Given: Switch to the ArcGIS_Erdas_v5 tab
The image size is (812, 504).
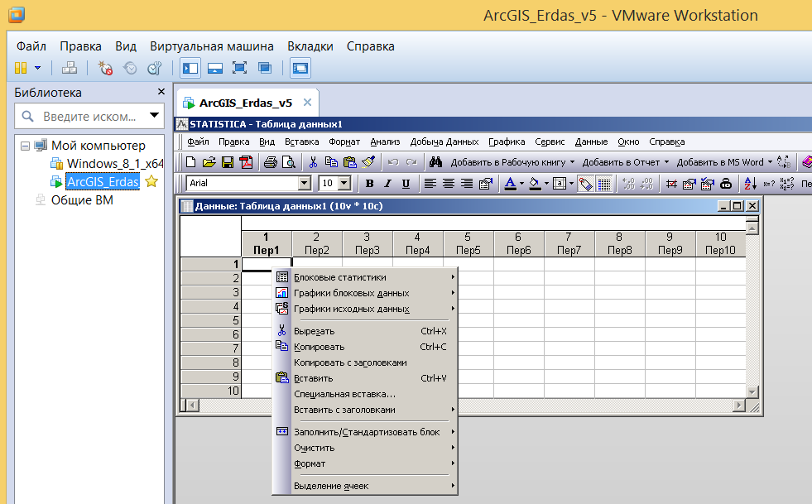Looking at the screenshot, I should coord(246,103).
